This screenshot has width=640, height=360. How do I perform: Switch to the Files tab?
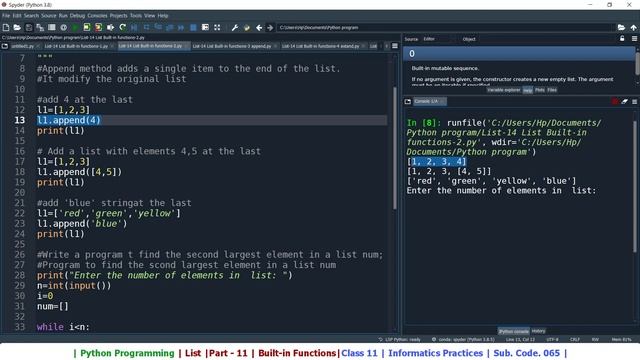(552, 90)
